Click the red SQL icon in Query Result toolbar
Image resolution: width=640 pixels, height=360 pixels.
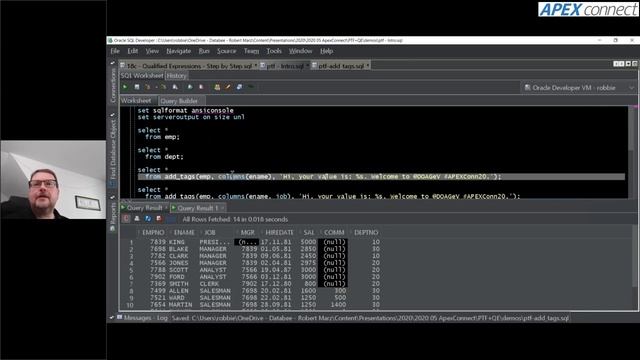pos(159,219)
